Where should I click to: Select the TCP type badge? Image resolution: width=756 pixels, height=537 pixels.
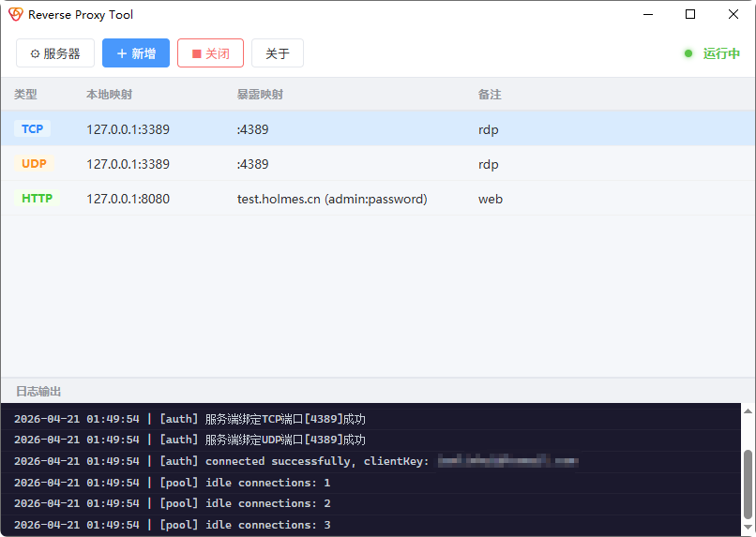click(x=32, y=129)
